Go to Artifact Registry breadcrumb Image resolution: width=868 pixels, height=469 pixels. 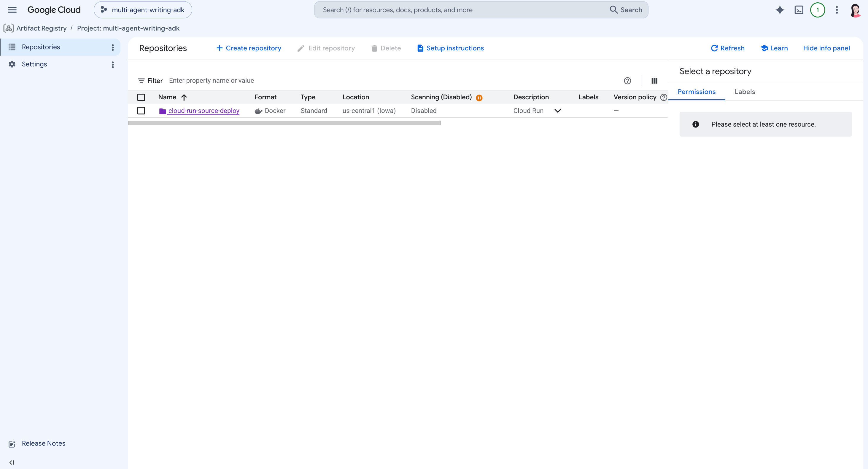point(42,28)
